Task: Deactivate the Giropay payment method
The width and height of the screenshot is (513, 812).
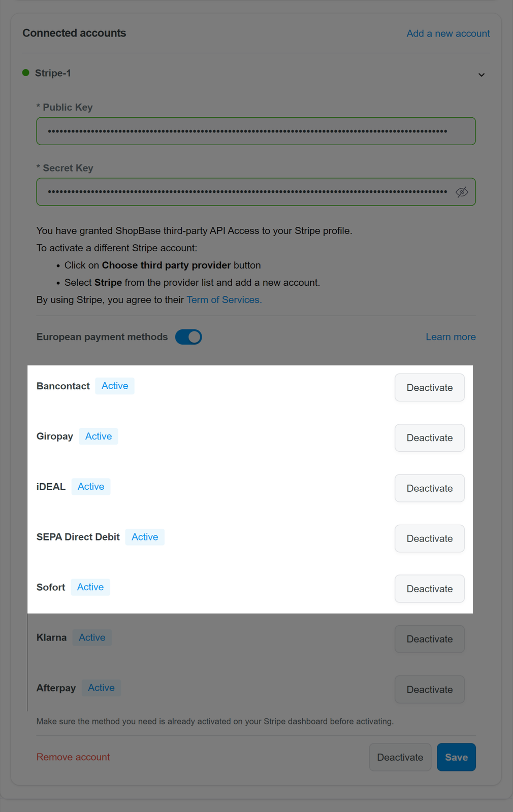Action: click(x=430, y=438)
